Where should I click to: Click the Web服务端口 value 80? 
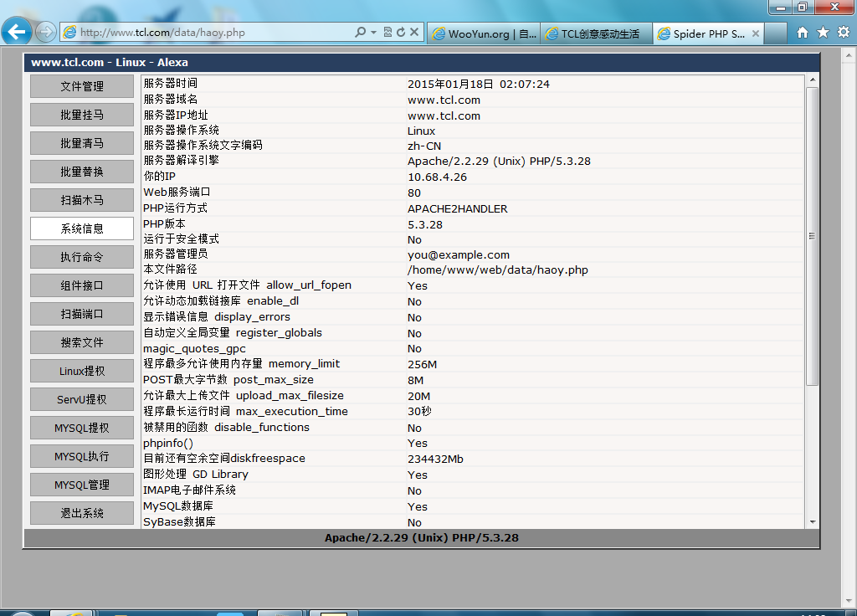pos(414,193)
